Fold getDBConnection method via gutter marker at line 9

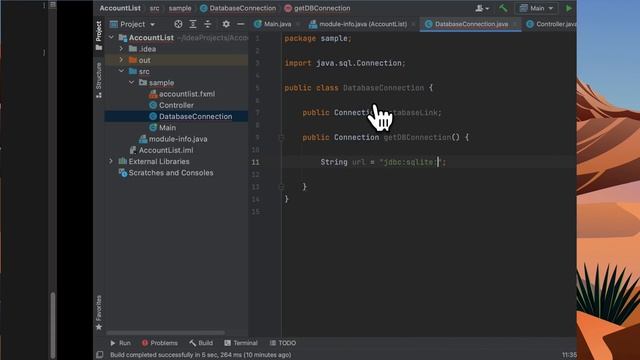coord(281,138)
